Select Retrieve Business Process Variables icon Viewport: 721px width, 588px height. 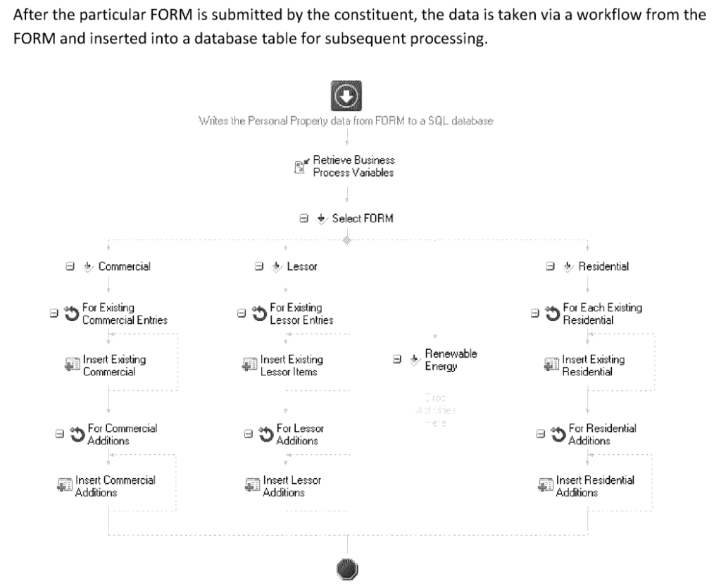[x=301, y=167]
